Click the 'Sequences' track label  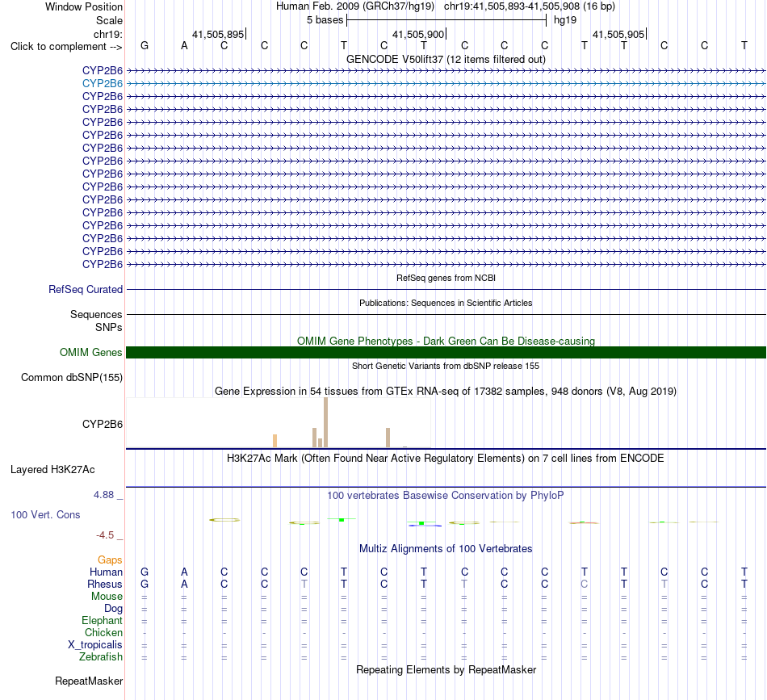tap(96, 315)
